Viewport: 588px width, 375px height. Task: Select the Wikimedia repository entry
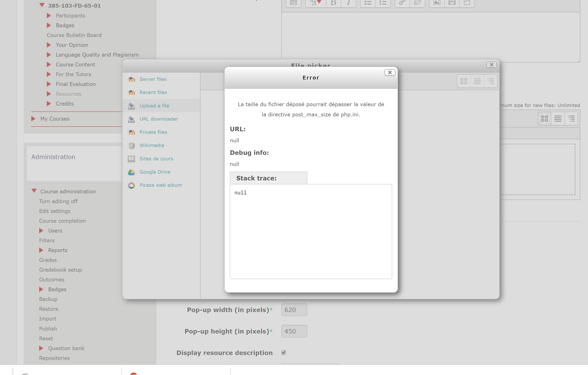[x=152, y=145]
